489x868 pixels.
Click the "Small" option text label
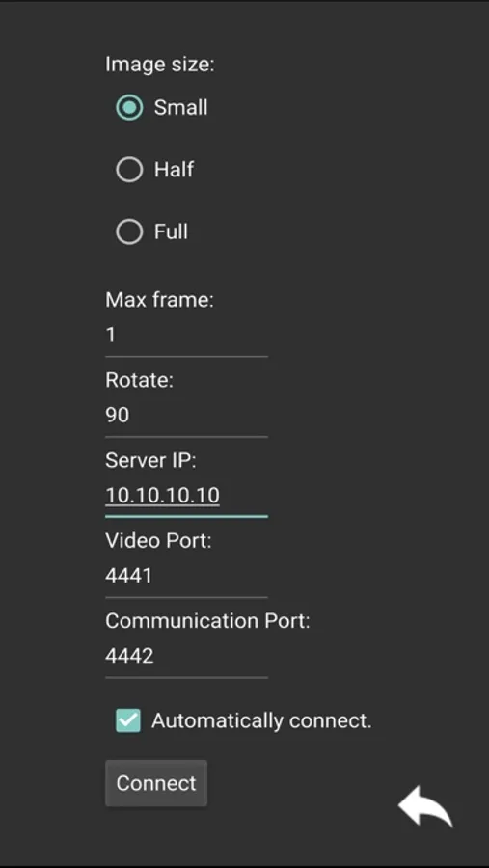pyautogui.click(x=180, y=107)
